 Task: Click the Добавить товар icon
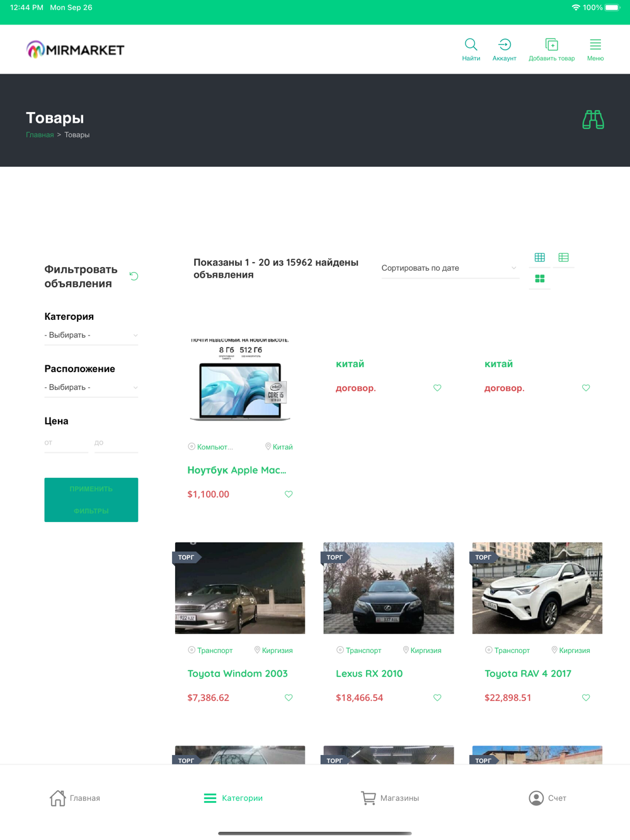(551, 45)
